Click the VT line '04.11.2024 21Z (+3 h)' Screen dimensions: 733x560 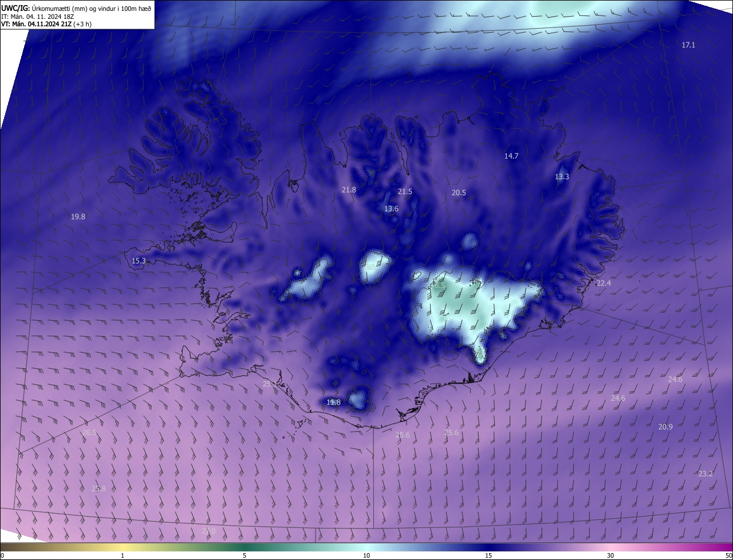(59, 24)
